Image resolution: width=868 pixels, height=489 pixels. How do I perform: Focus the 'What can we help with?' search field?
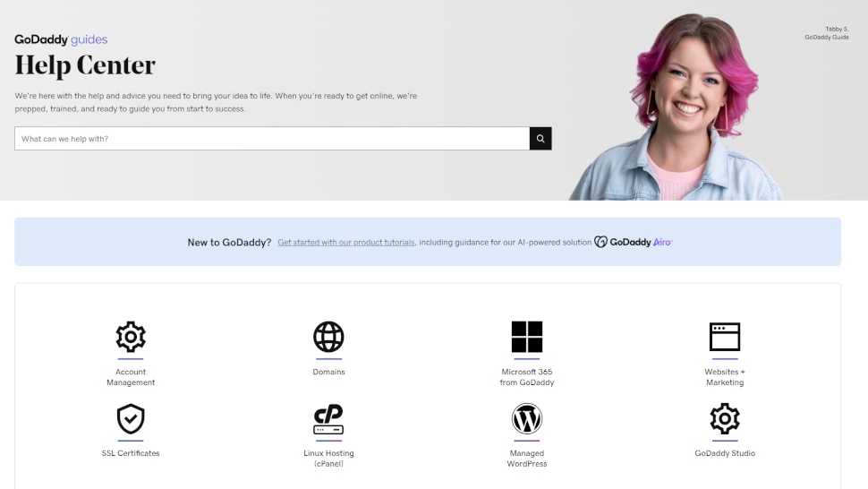(x=272, y=139)
